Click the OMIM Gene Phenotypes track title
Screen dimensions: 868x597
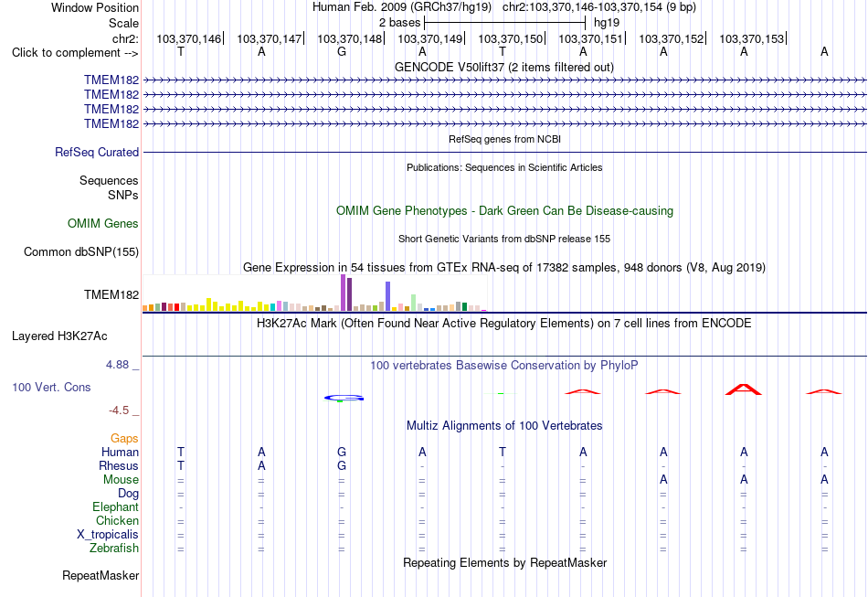click(x=504, y=210)
